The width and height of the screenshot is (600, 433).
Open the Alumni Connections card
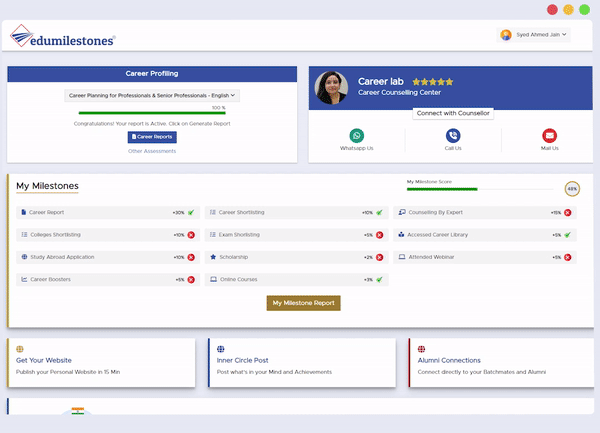click(501, 363)
